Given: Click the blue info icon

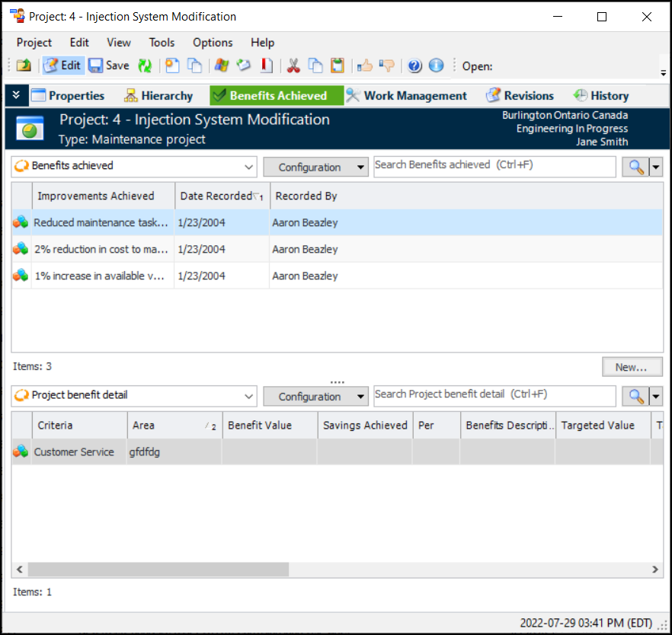Looking at the screenshot, I should click(436, 65).
